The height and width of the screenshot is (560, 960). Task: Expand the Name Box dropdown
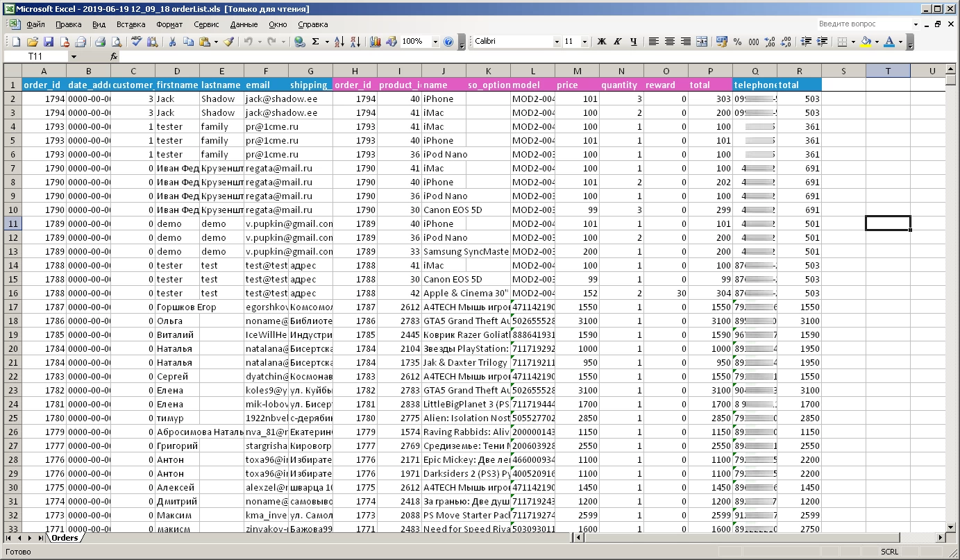74,56
